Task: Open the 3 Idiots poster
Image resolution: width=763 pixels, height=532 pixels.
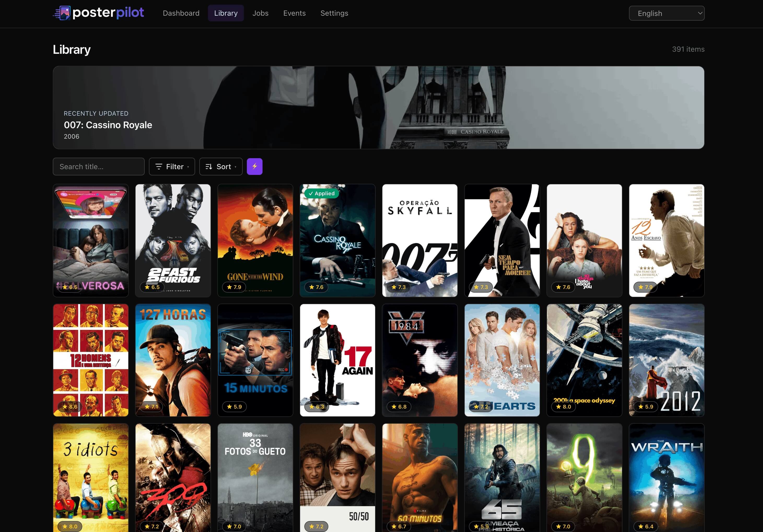Action: point(91,478)
